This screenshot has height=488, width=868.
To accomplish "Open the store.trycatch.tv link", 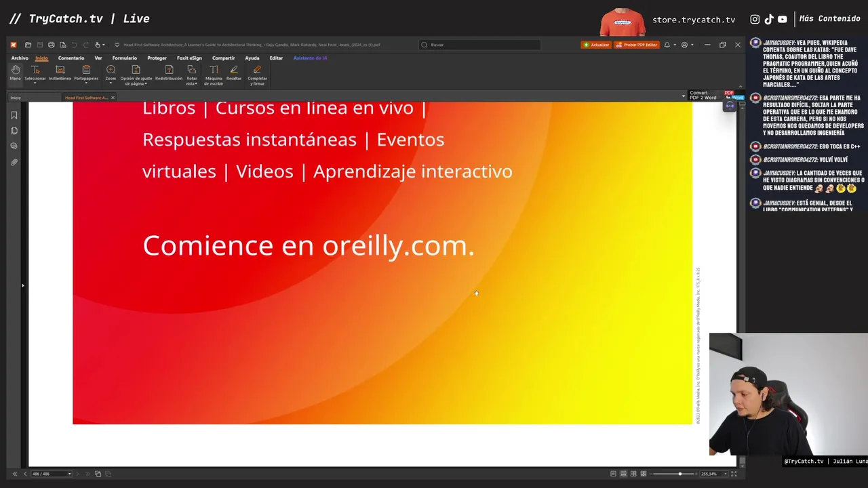I will [x=694, y=20].
